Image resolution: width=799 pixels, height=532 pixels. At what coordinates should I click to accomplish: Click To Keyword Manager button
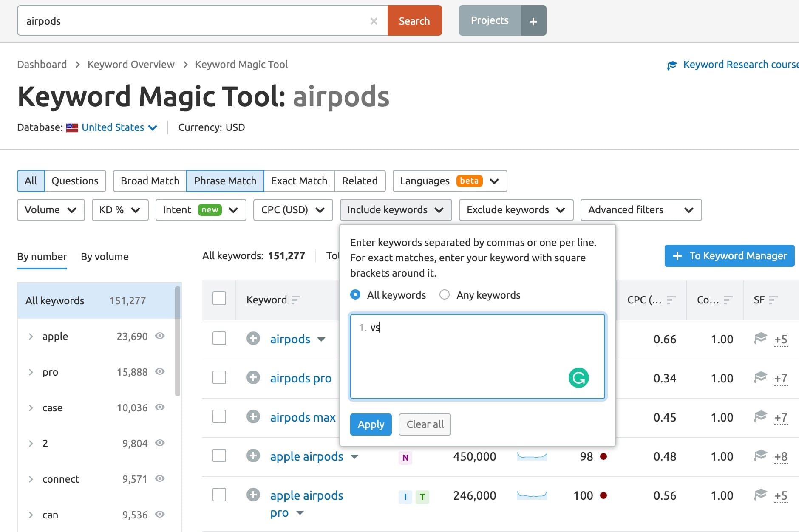tap(730, 256)
